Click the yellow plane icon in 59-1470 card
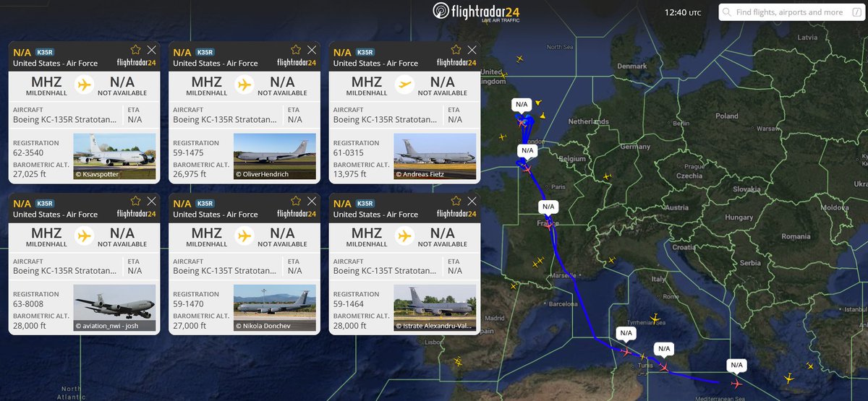This screenshot has width=868, height=401. coord(244,236)
